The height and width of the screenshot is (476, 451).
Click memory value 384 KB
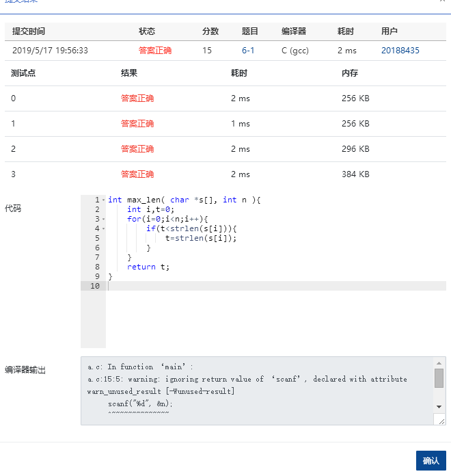355,174
